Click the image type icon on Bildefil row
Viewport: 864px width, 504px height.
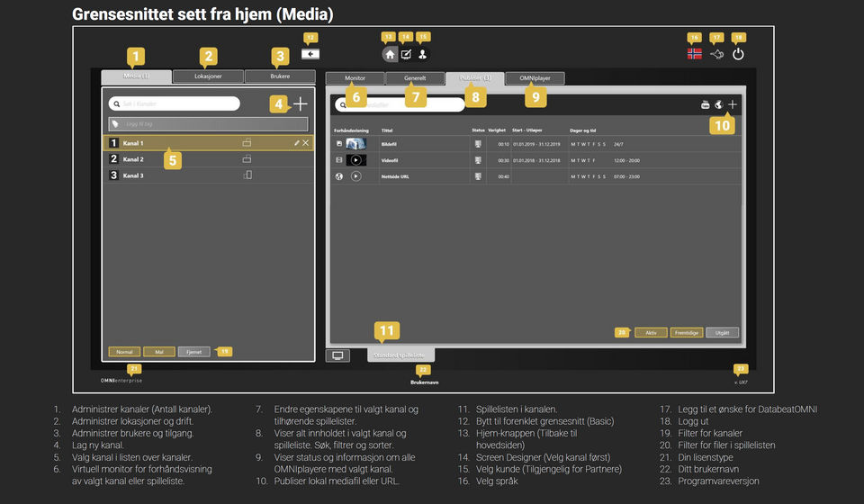(339, 144)
